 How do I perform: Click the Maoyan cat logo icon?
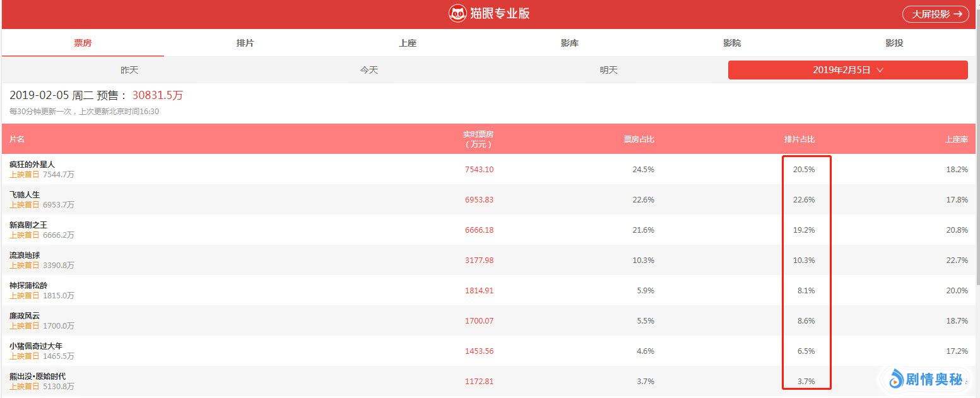[x=458, y=14]
